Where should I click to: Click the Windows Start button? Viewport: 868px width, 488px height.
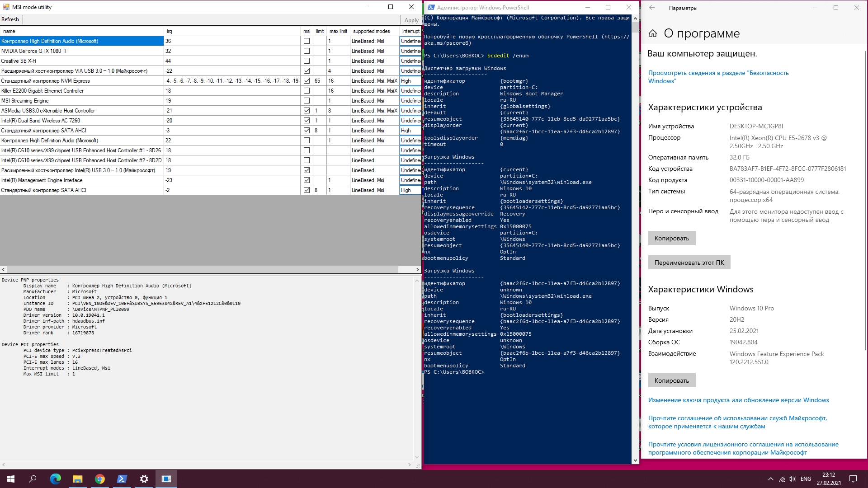[11, 479]
